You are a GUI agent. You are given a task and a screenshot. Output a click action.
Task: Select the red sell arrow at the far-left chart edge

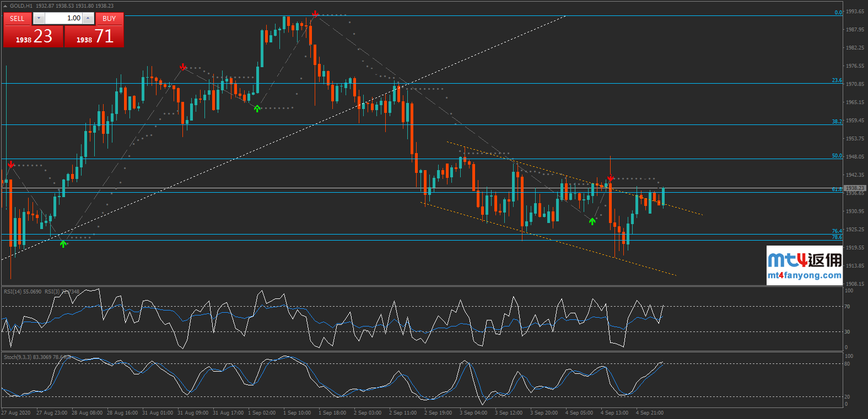pos(11,165)
